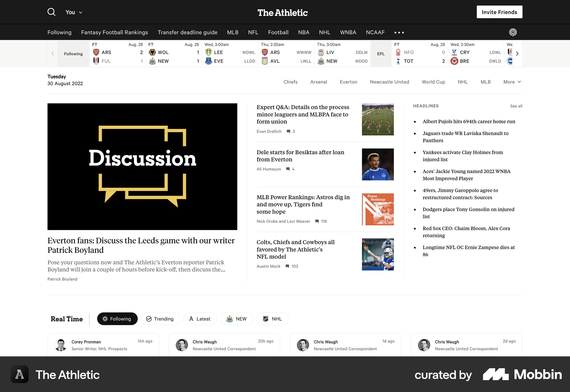
Task: Select the Newcastle crest icon on the NEW filter pill
Action: tap(229, 319)
